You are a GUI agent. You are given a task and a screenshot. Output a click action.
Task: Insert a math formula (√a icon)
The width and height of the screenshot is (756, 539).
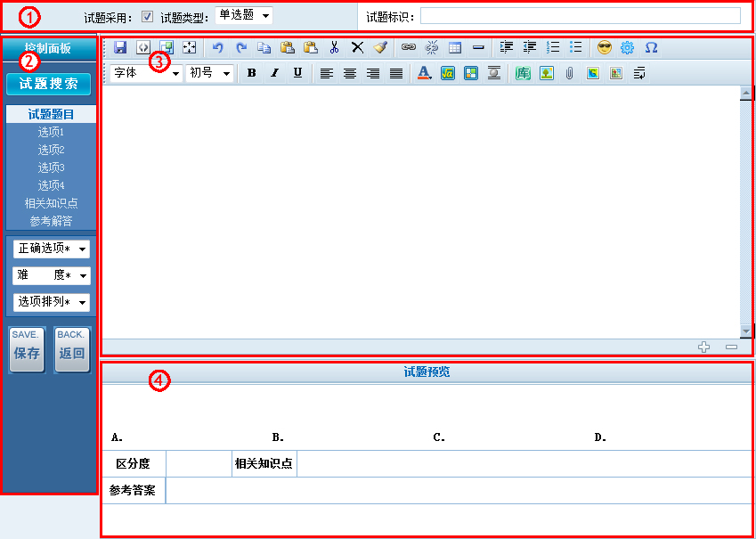pos(448,73)
